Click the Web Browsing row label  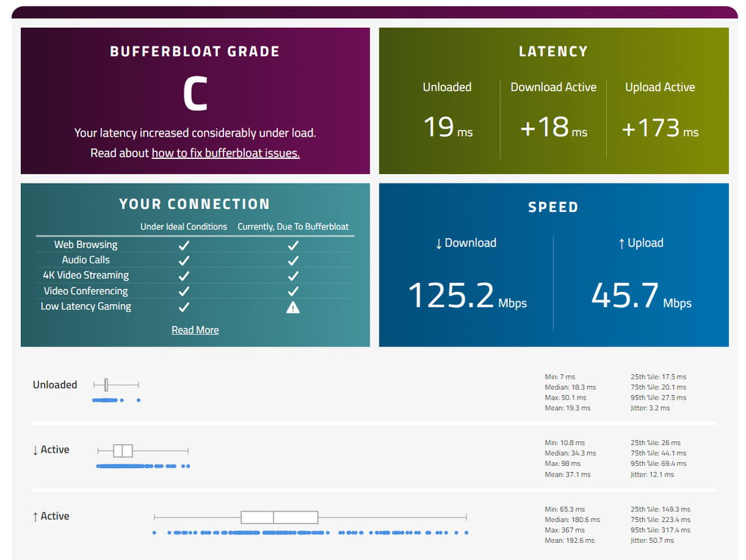[86, 245]
